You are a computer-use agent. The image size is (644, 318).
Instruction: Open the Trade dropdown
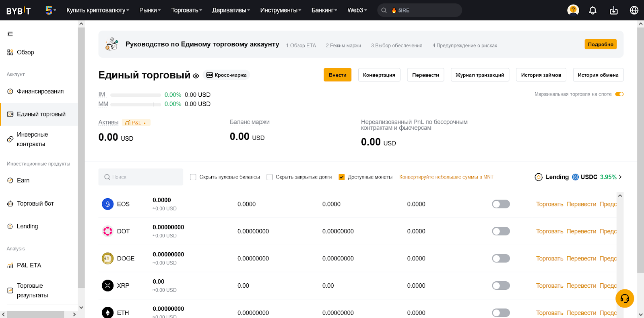(x=187, y=10)
